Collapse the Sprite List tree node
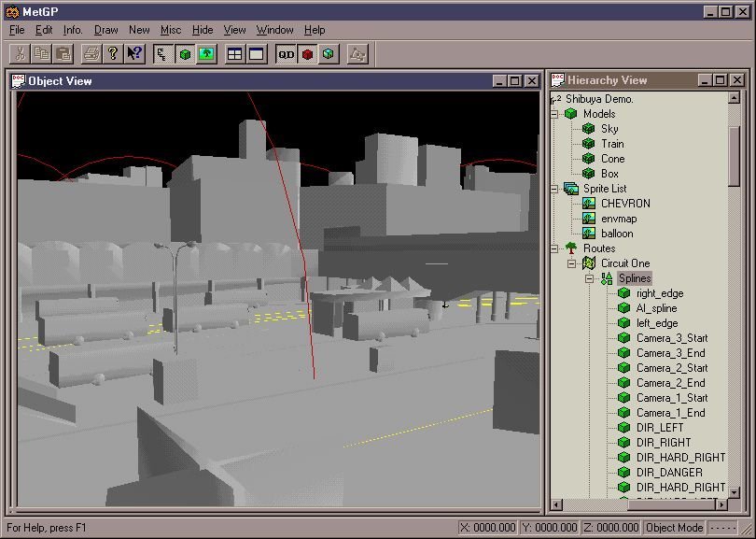Screen dimensions: 756x539 (554, 189)
